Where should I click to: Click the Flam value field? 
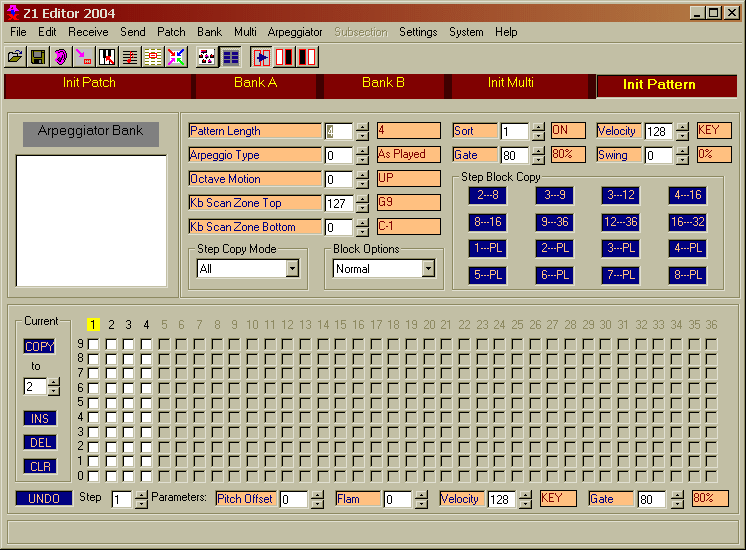tap(398, 500)
